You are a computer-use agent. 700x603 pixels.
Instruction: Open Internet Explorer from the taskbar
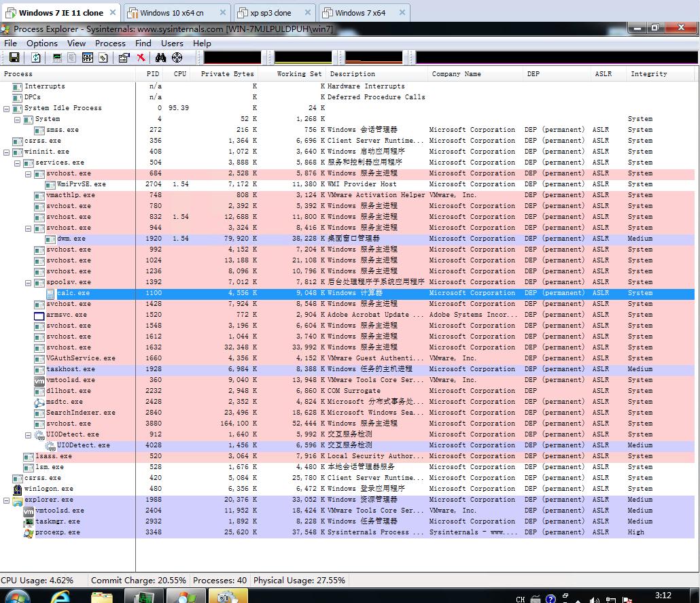60,597
